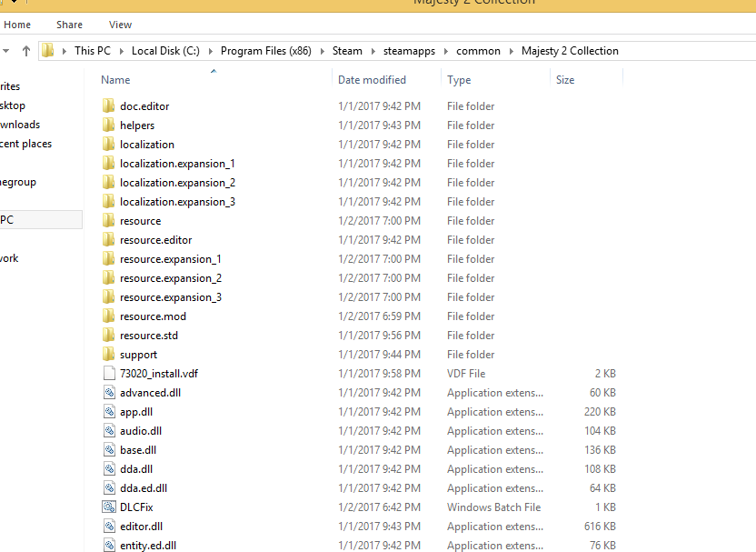Select the localization folder icon

tap(108, 144)
